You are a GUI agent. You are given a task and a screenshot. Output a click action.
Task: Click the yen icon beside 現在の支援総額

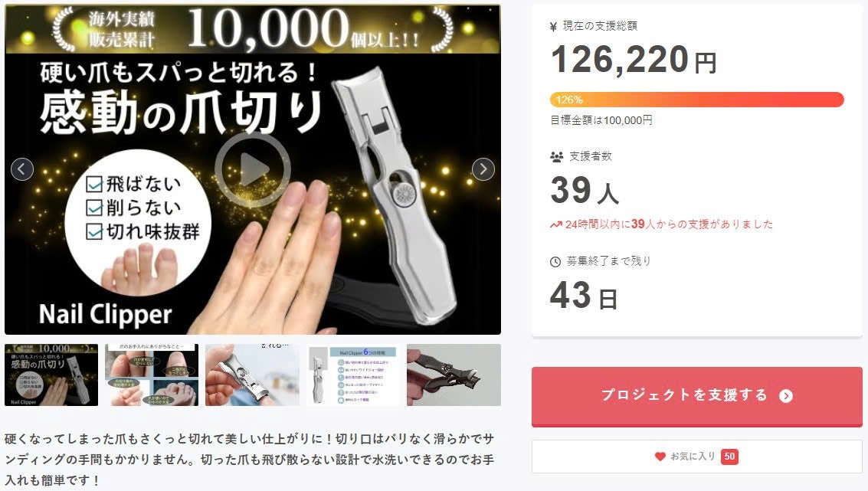(553, 27)
